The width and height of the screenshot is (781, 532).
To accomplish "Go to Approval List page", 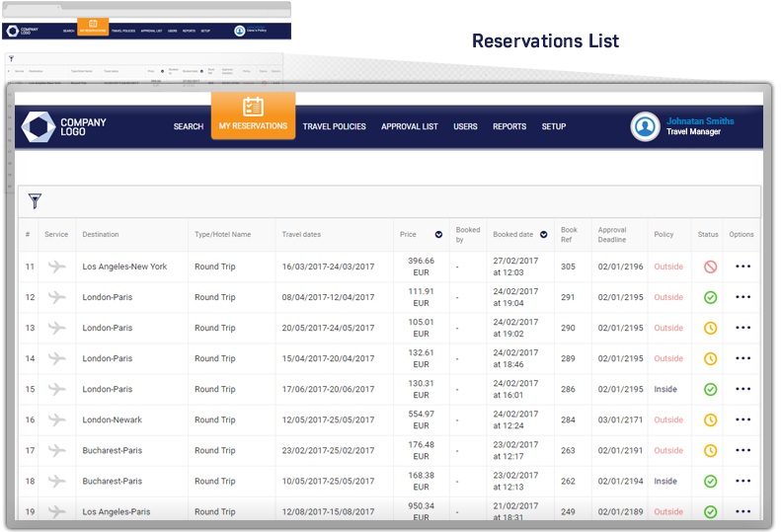I will 410,126.
